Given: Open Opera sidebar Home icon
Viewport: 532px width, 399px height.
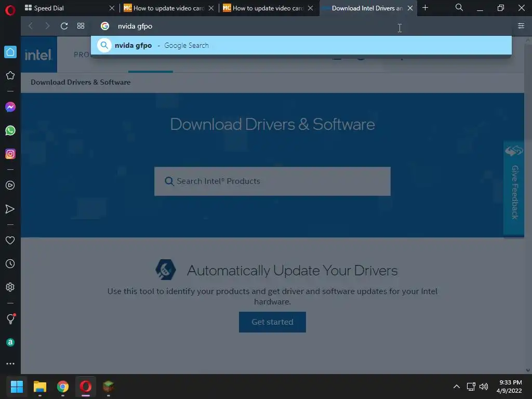Looking at the screenshot, I should pos(10,52).
